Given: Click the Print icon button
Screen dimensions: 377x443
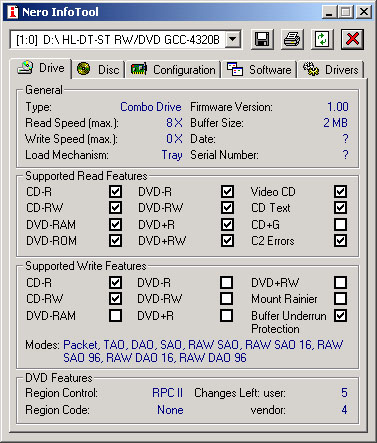Looking at the screenshot, I should pyautogui.click(x=292, y=39).
